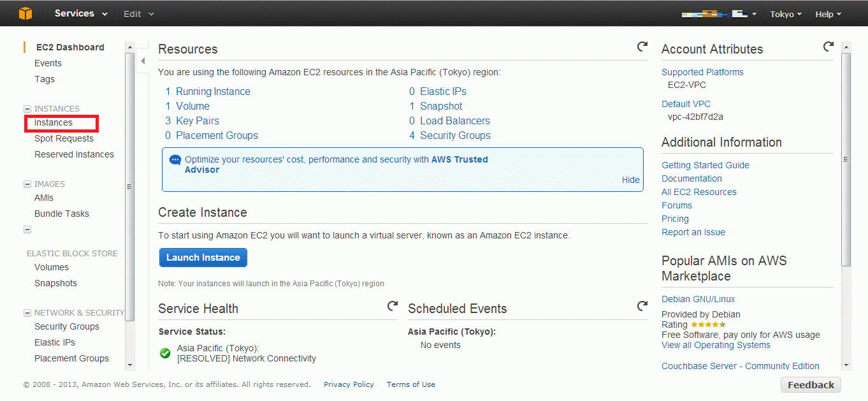Open the account name dropdown
This screenshot has height=401, width=868.
(x=719, y=13)
